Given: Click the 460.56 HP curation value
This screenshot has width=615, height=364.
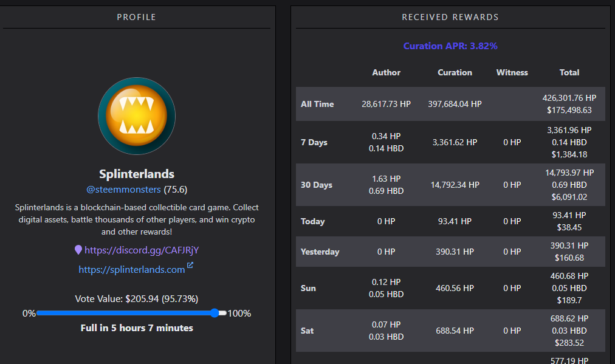Looking at the screenshot, I should [455, 288].
